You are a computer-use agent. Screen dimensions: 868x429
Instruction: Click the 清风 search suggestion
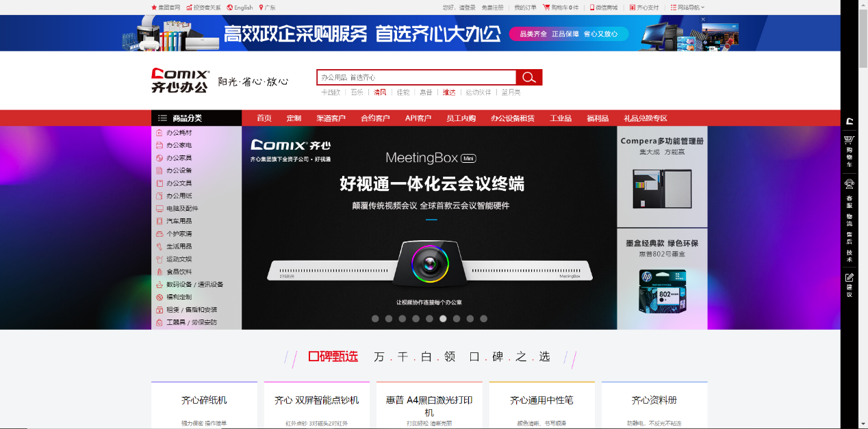point(380,92)
